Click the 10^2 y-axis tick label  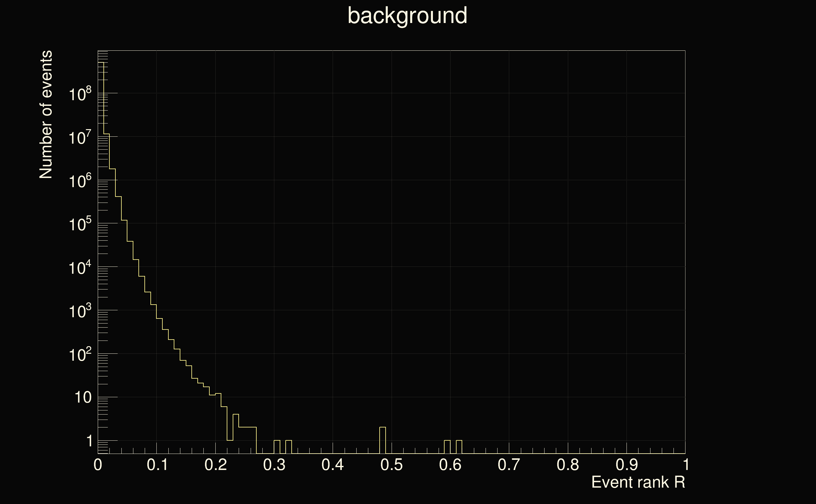(x=80, y=355)
